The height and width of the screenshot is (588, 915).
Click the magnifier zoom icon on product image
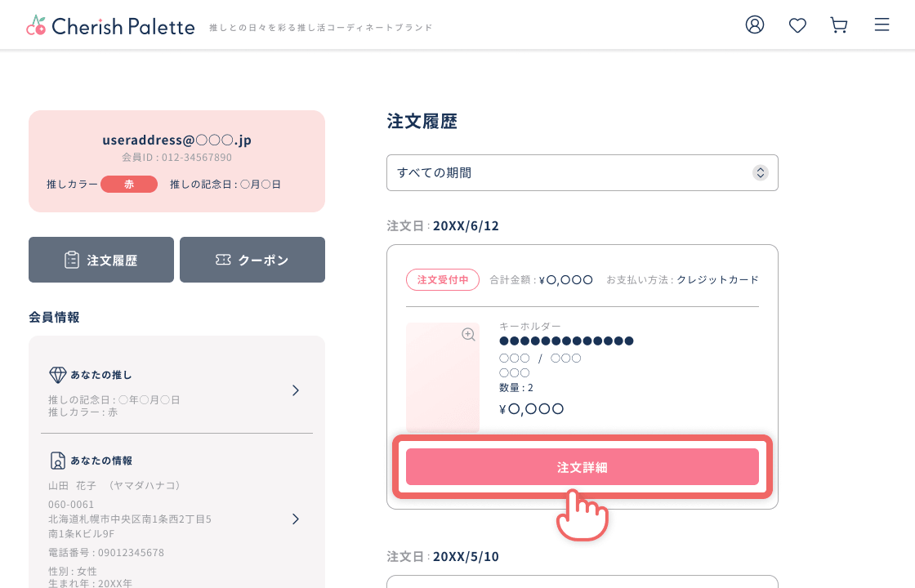pyautogui.click(x=468, y=334)
